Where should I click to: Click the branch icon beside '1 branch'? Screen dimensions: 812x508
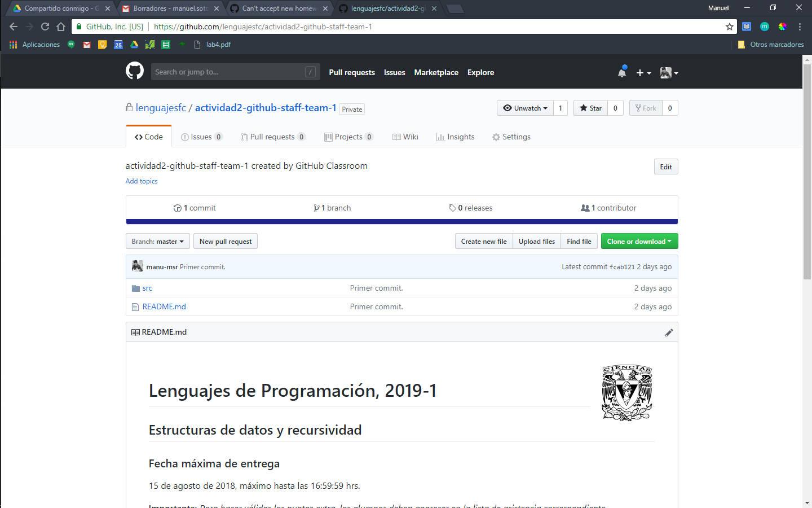coord(316,208)
